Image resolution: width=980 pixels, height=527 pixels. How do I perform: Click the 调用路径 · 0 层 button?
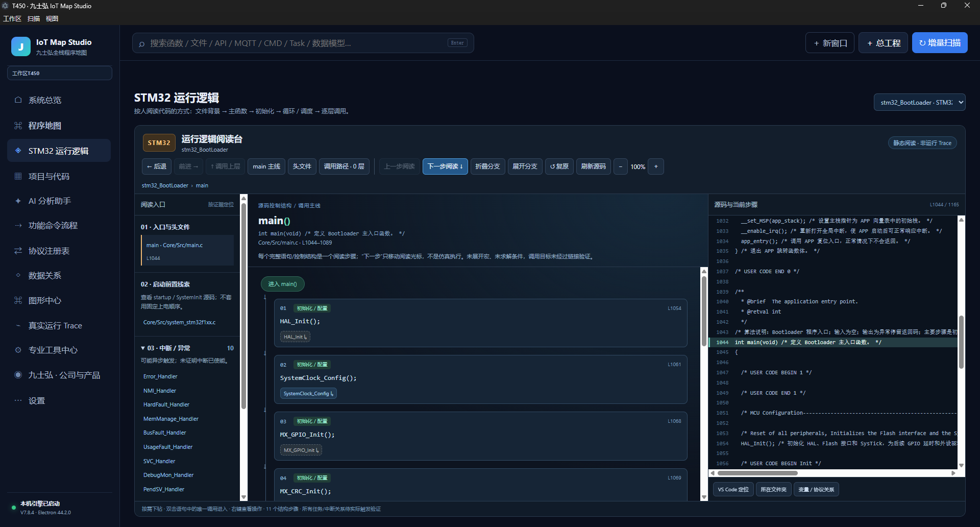[344, 166]
